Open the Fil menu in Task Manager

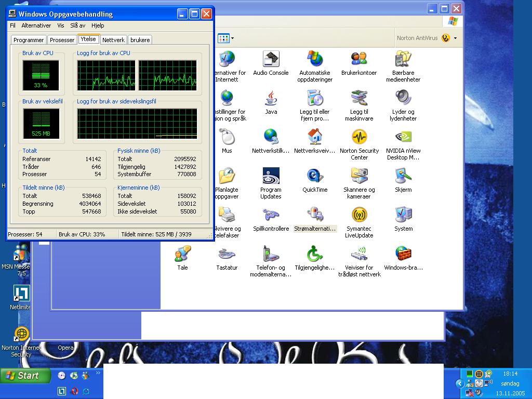click(x=12, y=25)
